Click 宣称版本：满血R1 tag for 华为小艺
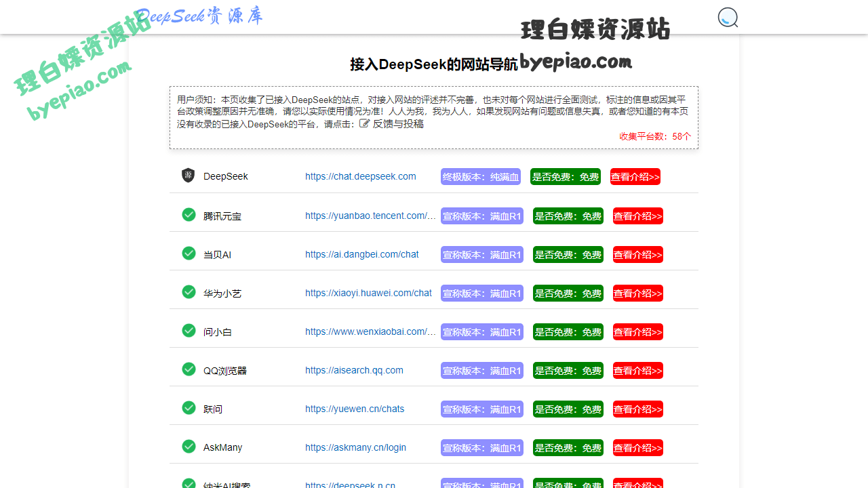This screenshot has height=488, width=868. pyautogui.click(x=482, y=293)
